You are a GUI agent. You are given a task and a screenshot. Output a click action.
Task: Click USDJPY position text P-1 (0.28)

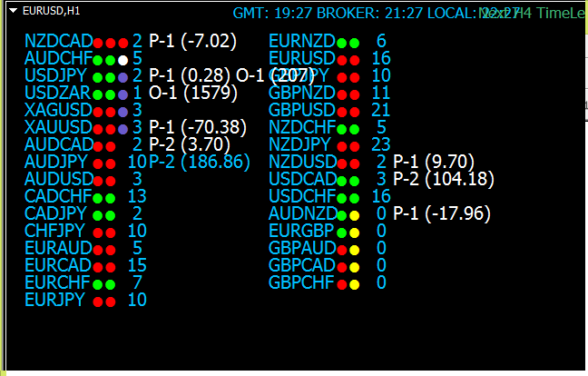click(x=190, y=75)
